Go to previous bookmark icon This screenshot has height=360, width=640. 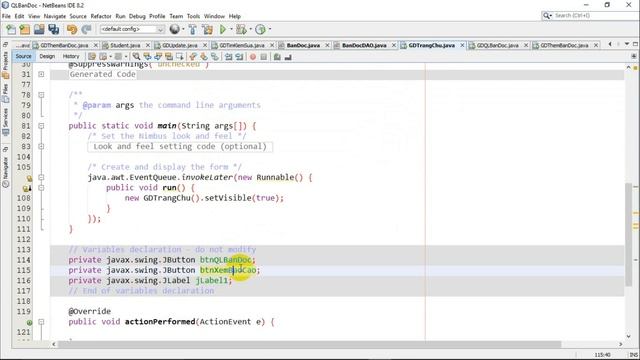pyautogui.click(x=193, y=57)
